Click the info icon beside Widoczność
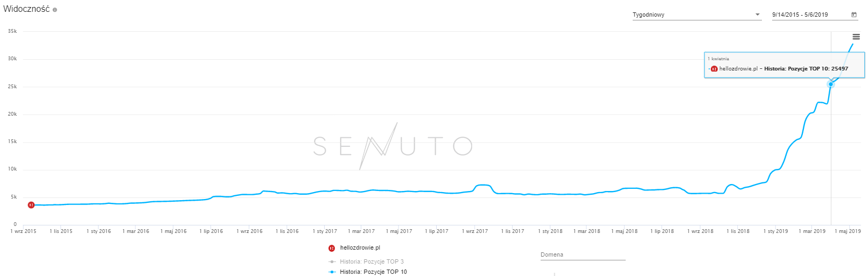The width and height of the screenshot is (868, 276). click(55, 10)
